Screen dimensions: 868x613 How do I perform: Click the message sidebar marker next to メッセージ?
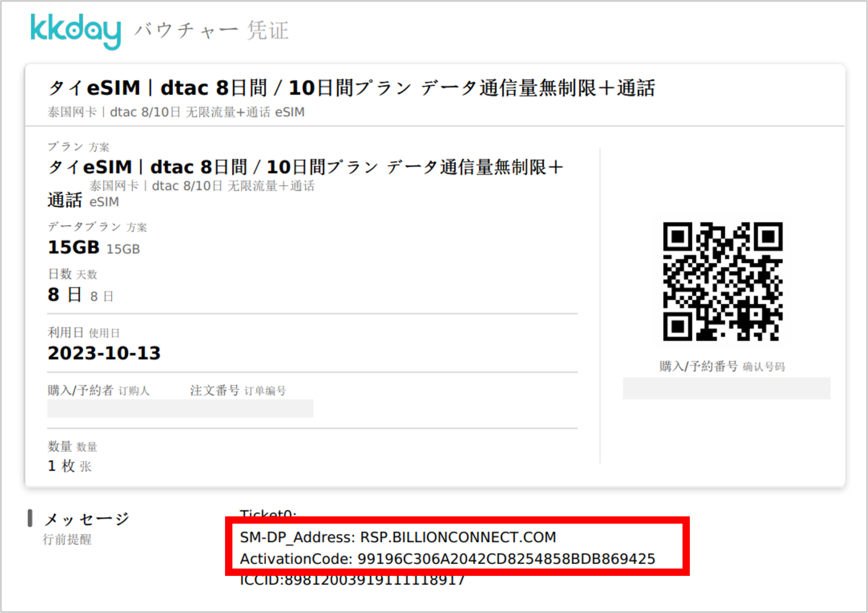coord(30,518)
